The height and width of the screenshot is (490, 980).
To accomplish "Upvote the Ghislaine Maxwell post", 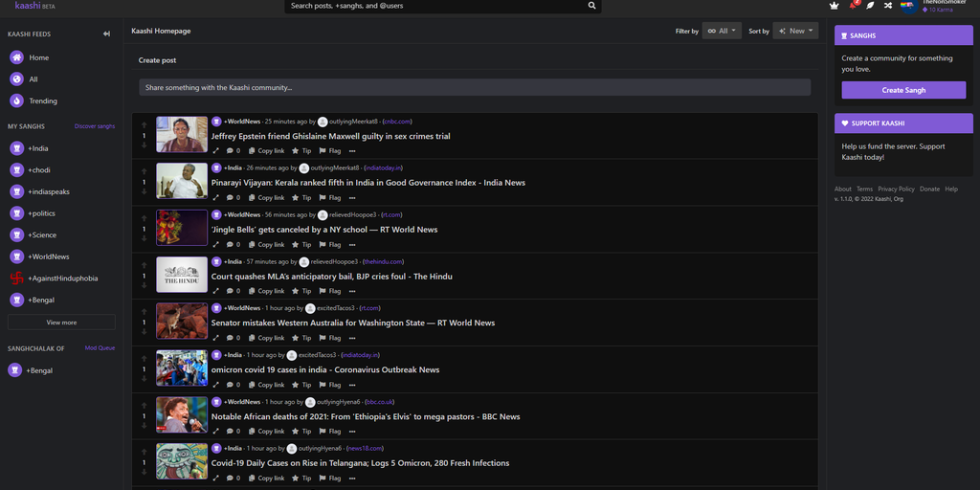I will click(144, 125).
